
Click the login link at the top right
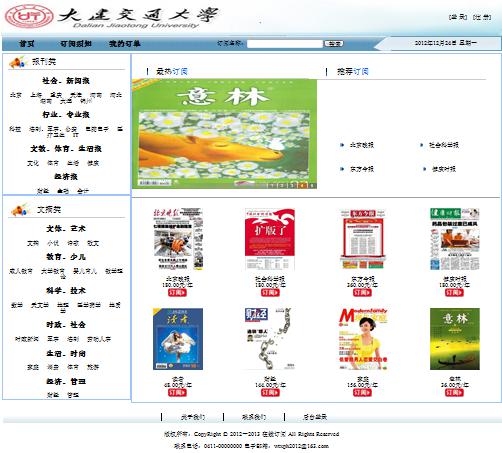[458, 17]
